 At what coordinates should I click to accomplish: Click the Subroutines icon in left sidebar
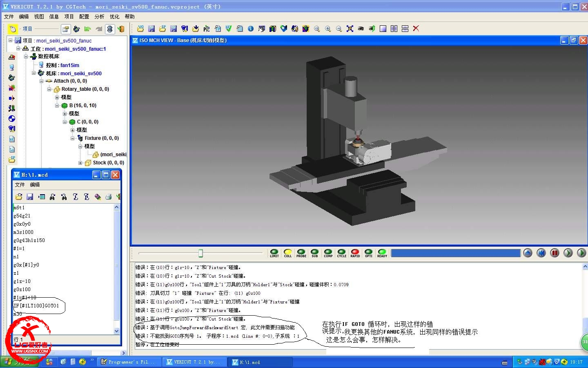click(12, 149)
